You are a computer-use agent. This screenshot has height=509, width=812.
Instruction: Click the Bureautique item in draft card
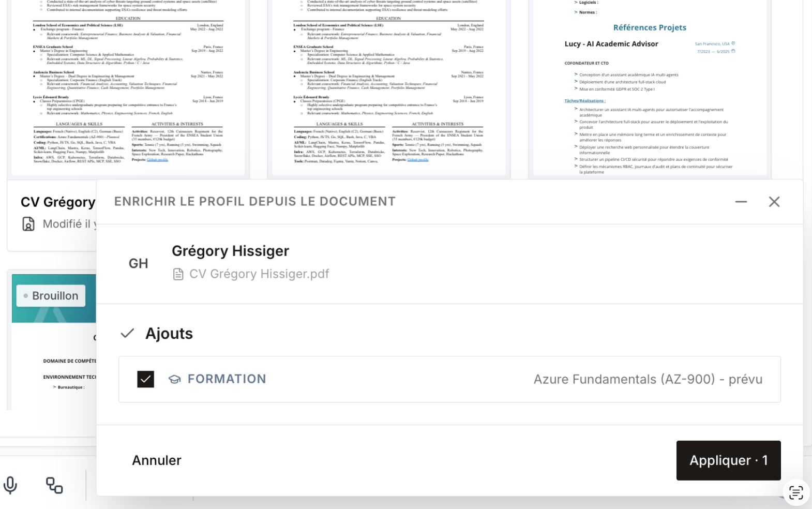pos(71,387)
